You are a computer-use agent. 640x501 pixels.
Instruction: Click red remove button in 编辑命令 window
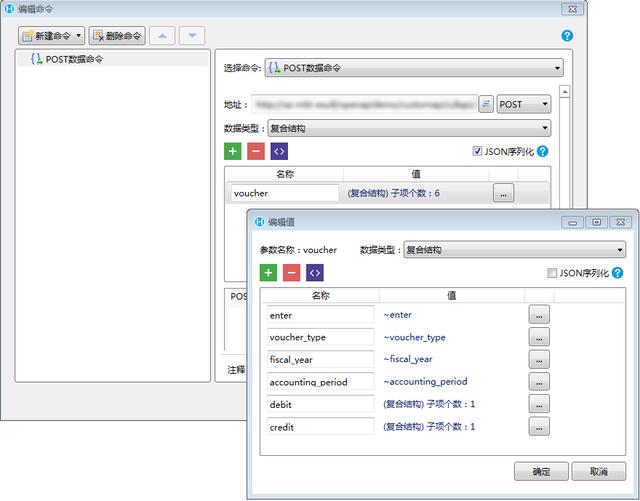click(256, 151)
